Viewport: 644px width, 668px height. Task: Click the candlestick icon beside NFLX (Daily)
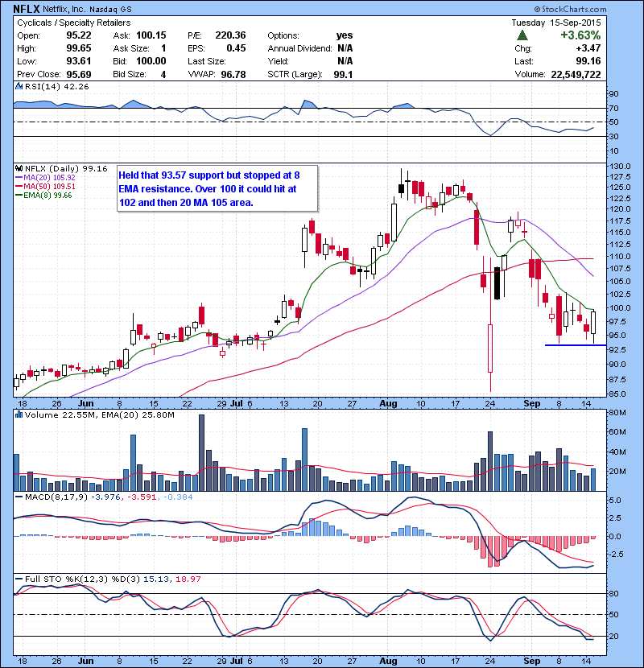pos(19,169)
